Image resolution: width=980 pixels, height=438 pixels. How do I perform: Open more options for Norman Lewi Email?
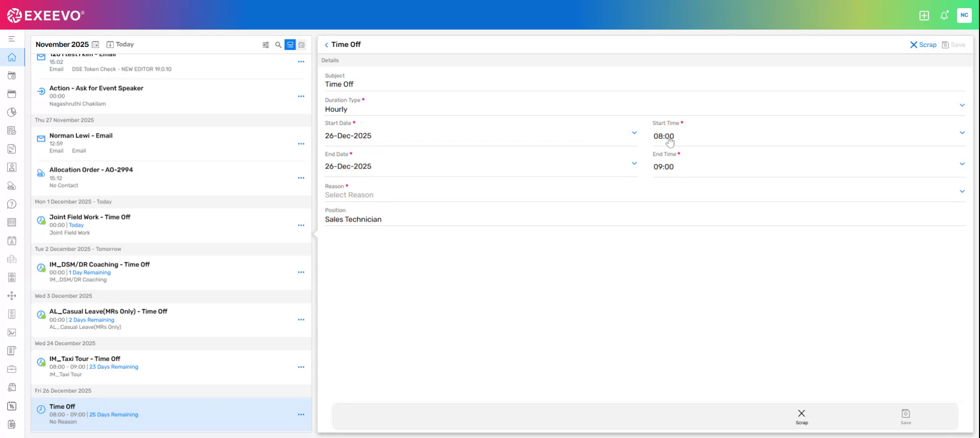tap(301, 144)
